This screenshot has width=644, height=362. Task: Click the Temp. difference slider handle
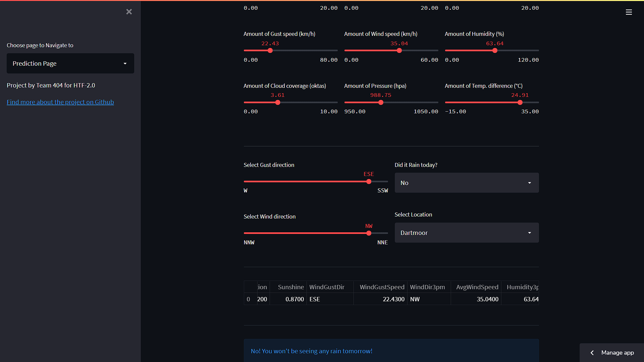(x=520, y=103)
